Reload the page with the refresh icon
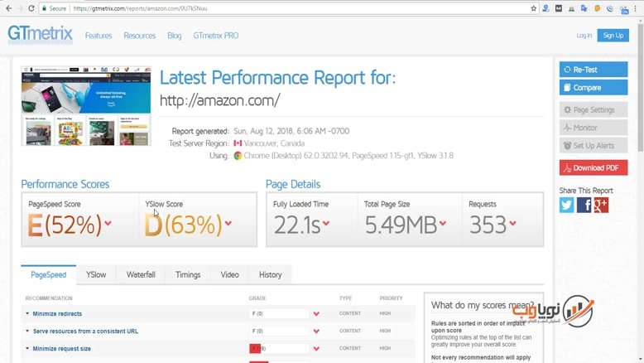This screenshot has width=644, height=363. 31,8
